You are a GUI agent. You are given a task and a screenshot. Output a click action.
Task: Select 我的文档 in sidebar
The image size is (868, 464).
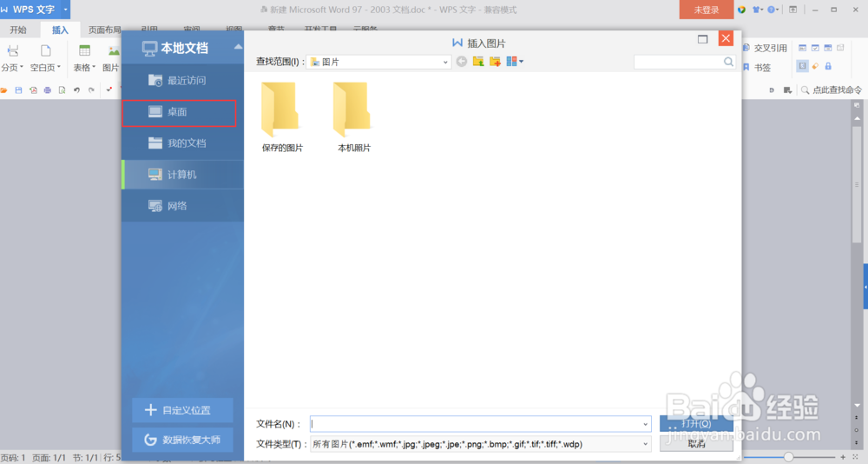(x=182, y=143)
